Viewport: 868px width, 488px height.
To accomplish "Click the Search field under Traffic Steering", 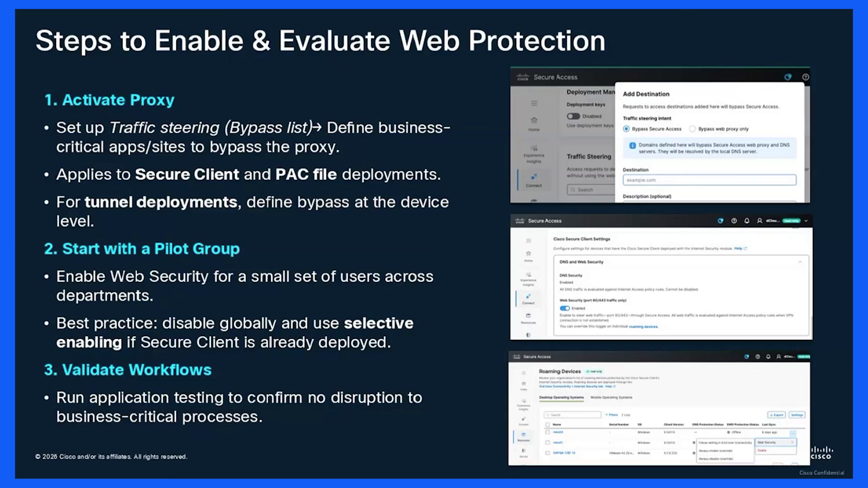I will [591, 190].
